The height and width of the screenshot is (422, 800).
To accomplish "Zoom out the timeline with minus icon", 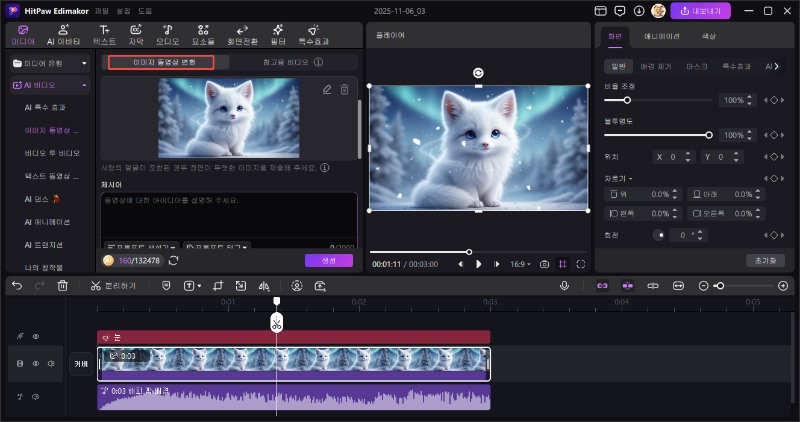I will tap(703, 286).
